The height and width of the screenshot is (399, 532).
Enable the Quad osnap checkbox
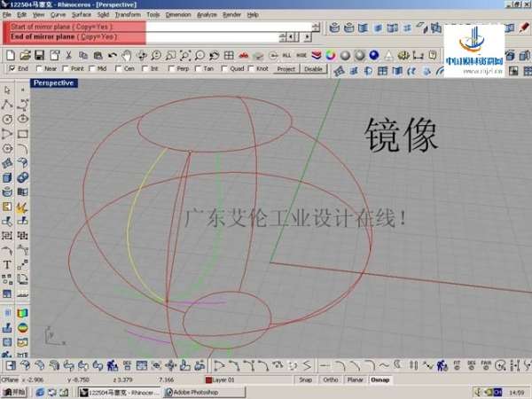[x=224, y=68]
